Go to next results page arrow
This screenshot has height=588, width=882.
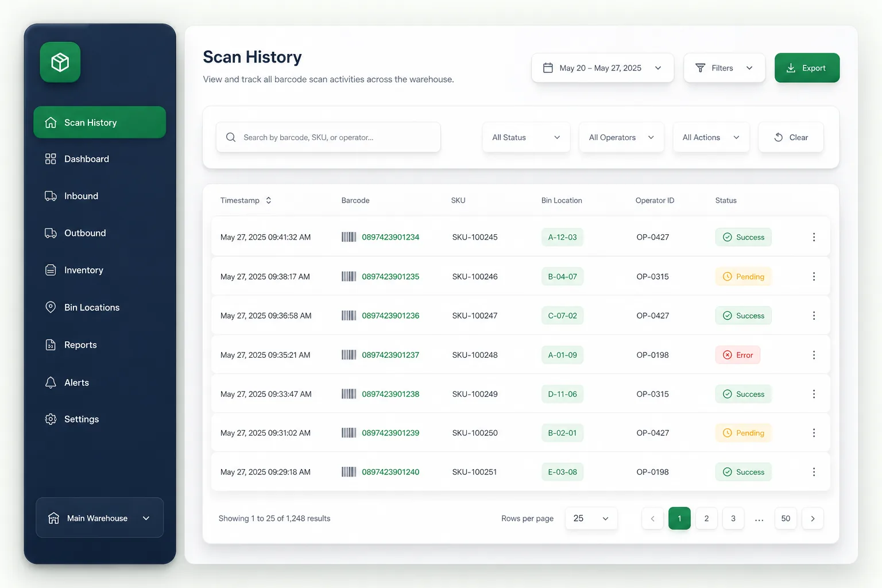click(x=813, y=519)
